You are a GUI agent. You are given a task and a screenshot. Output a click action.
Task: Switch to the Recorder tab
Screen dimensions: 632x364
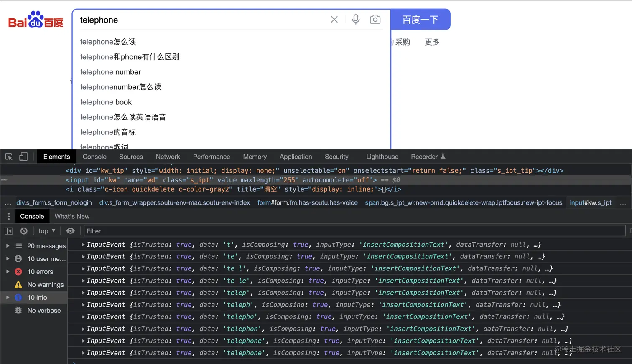pyautogui.click(x=428, y=157)
